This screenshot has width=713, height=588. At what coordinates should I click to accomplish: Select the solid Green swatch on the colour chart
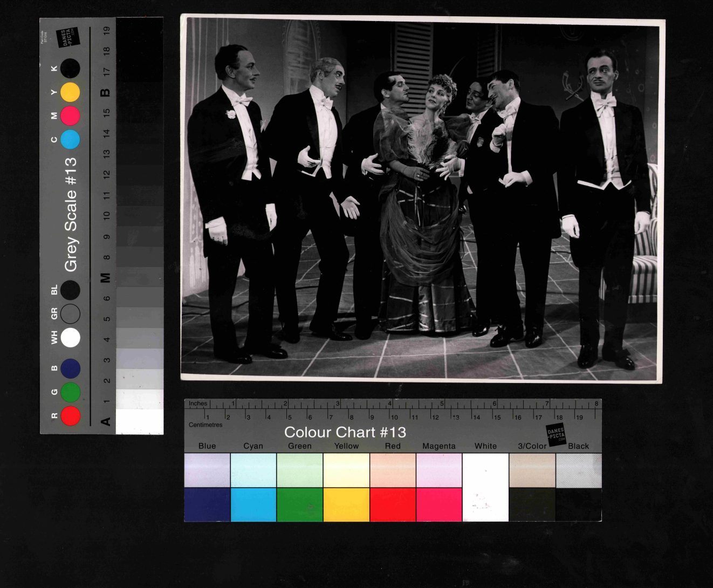click(x=300, y=504)
